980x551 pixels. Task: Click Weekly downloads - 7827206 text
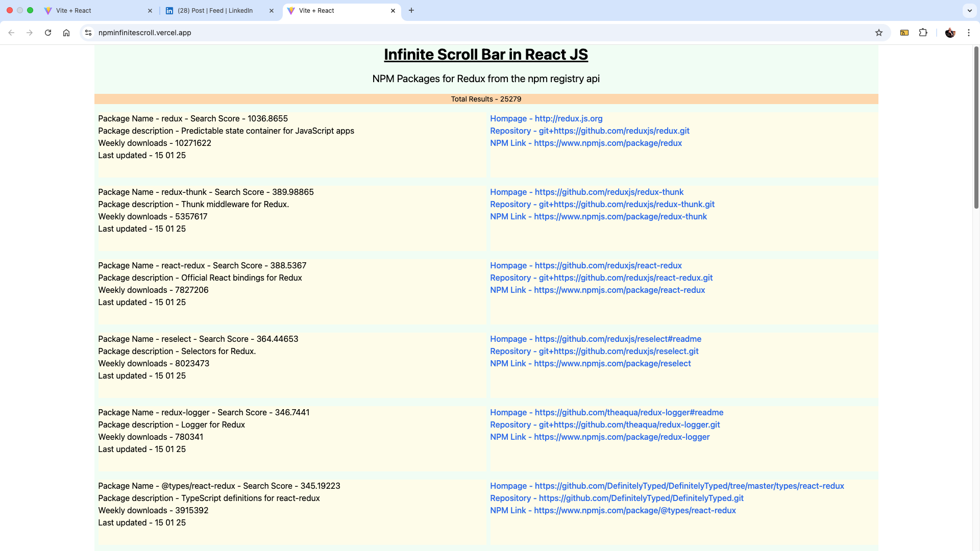pos(153,290)
